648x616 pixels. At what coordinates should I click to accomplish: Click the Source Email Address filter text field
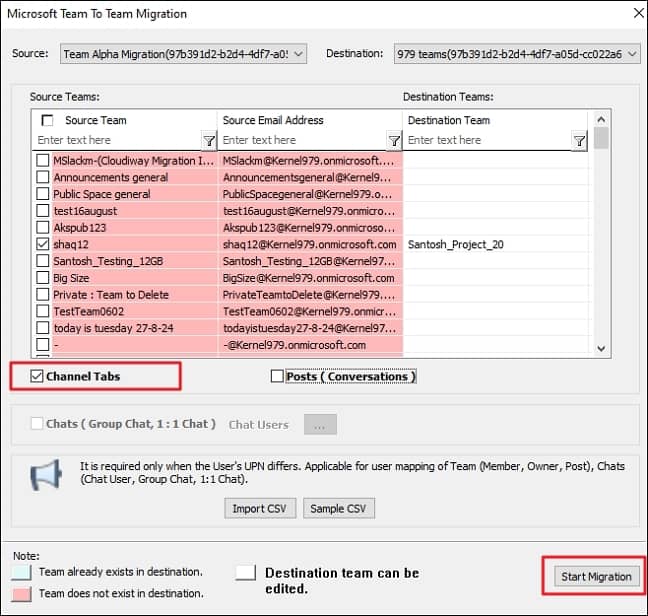pos(303,140)
